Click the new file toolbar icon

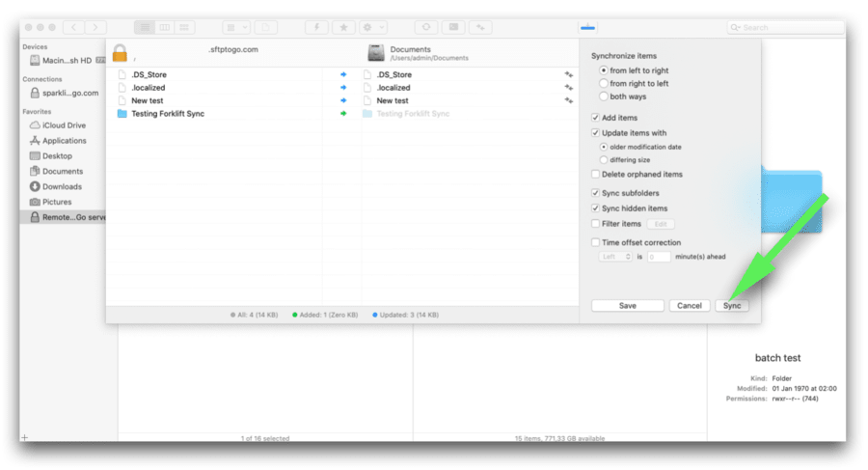(266, 27)
